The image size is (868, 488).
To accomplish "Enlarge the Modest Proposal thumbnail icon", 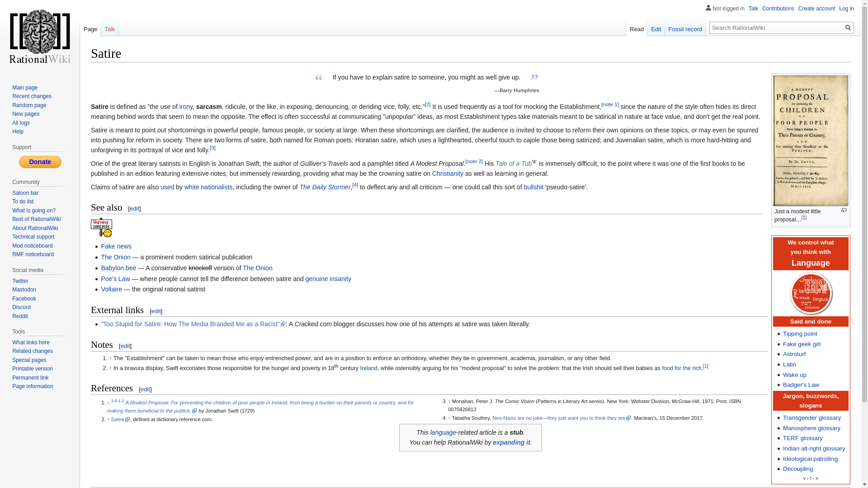I will [844, 210].
